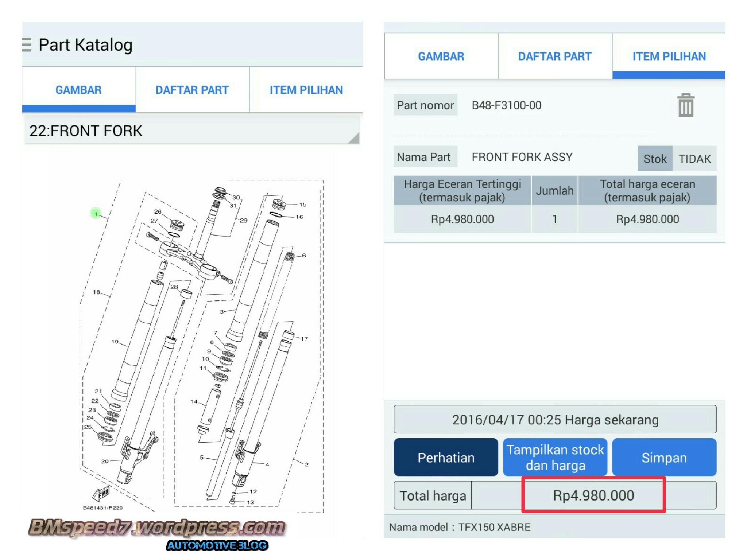
Task: Click Tampilkan stock dan harga button
Action: pyautogui.click(x=555, y=457)
